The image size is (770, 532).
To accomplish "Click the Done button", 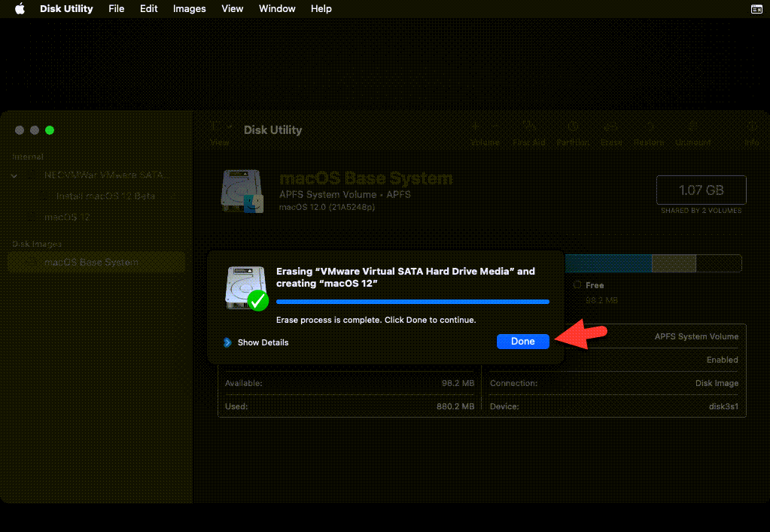I will [522, 342].
